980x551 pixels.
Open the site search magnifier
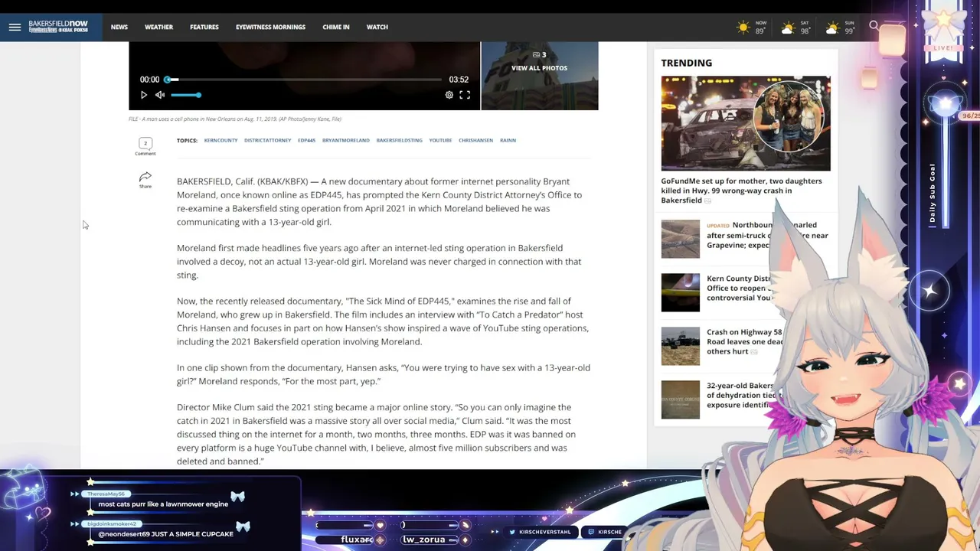click(874, 27)
